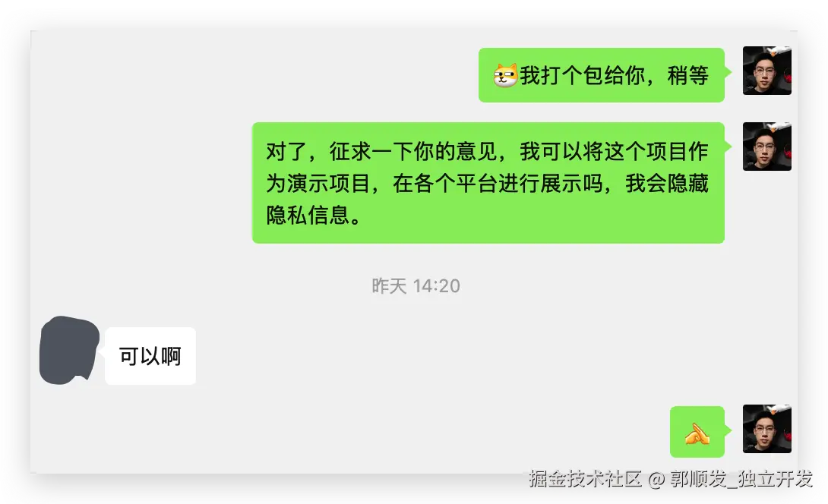The height and width of the screenshot is (504, 828).
Task: Select the 我打个包给你，稍等 message bubble
Action: click(602, 75)
